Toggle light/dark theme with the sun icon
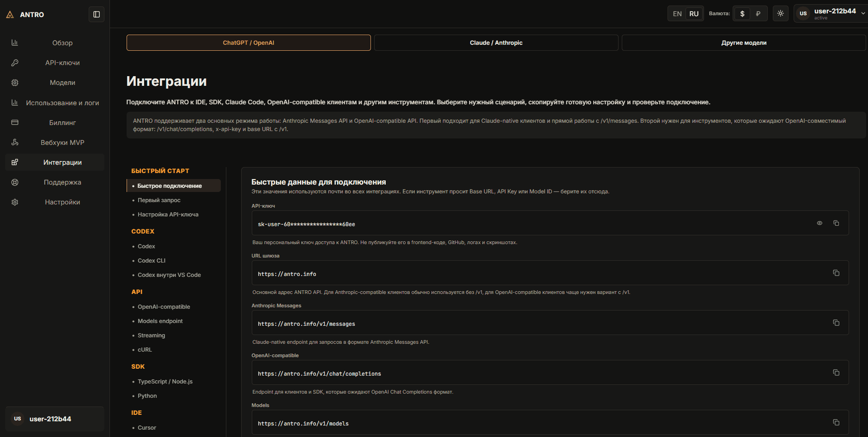This screenshot has width=868, height=437. (781, 13)
